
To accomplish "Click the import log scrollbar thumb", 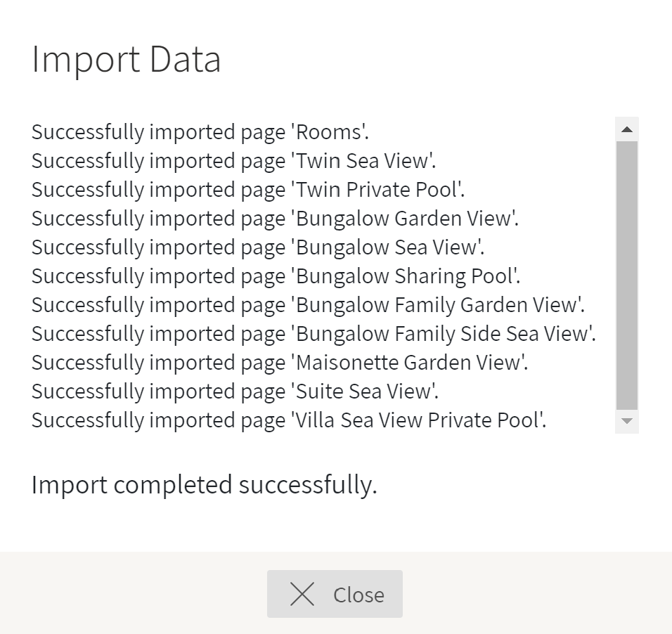I will click(627, 276).
